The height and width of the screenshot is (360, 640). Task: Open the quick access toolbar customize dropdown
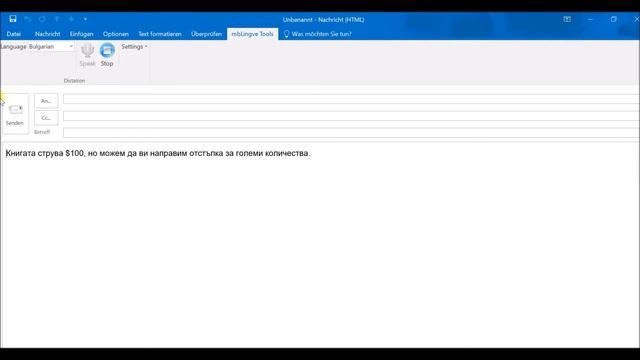(85, 19)
